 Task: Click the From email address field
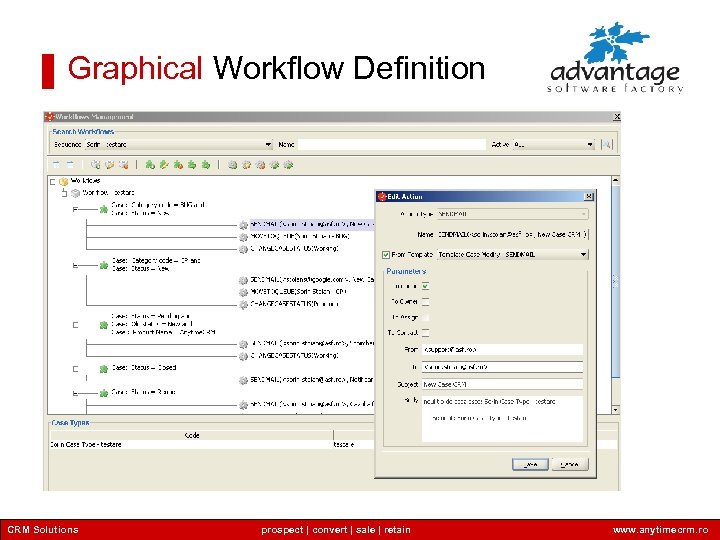coord(502,349)
